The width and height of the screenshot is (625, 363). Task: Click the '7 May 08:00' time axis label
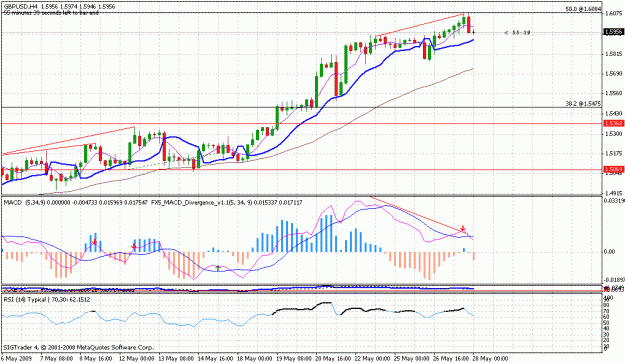pyautogui.click(x=56, y=359)
